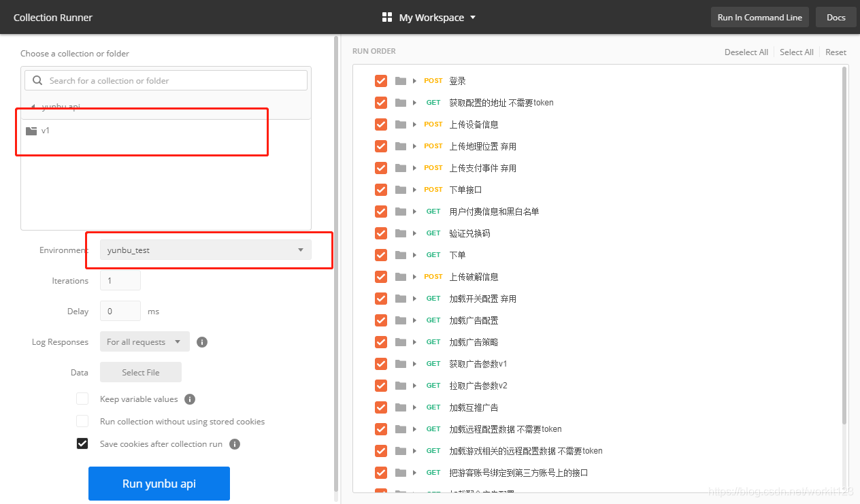860x504 pixels.
Task: Click the search magnifier icon in collection search
Action: coord(37,80)
